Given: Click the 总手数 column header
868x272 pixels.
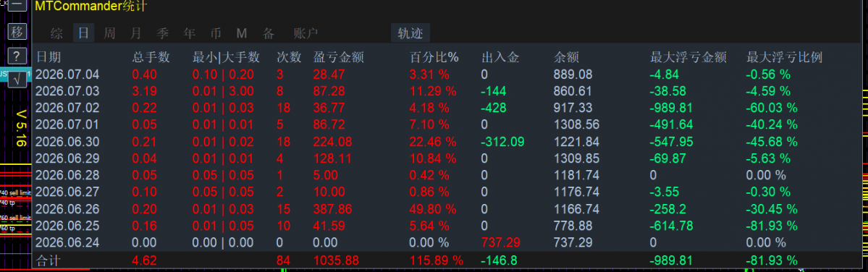Looking at the screenshot, I should pos(151,57).
